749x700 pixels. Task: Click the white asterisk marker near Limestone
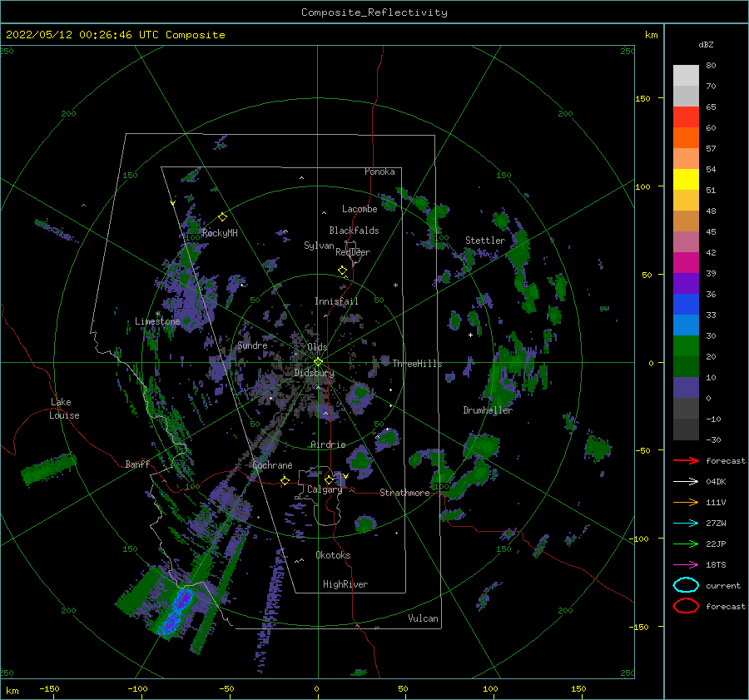pyautogui.click(x=157, y=315)
